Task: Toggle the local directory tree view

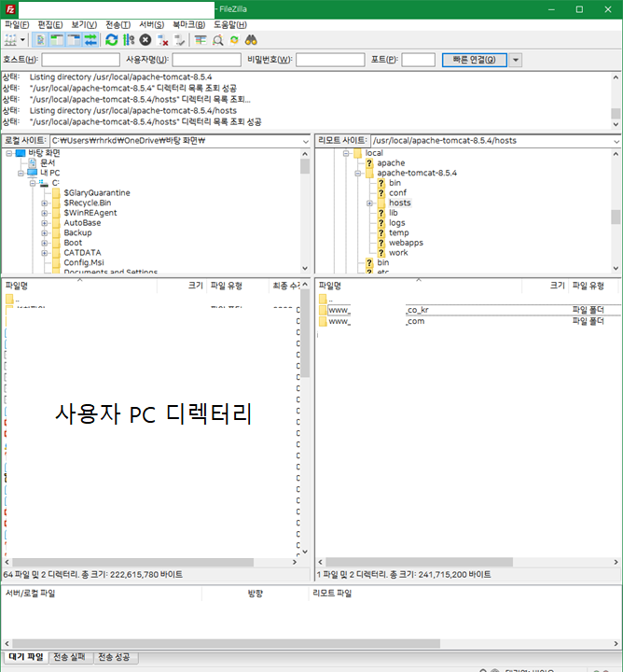Action: 57,40
